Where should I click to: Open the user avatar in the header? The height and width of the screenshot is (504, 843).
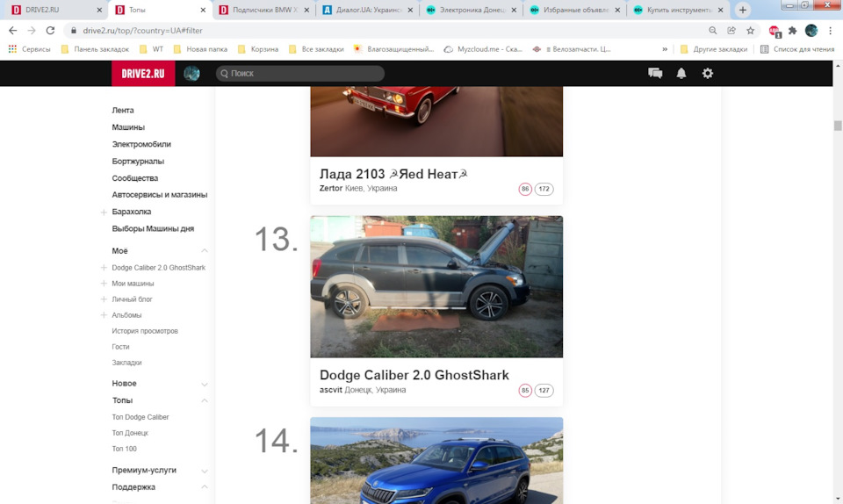(191, 74)
